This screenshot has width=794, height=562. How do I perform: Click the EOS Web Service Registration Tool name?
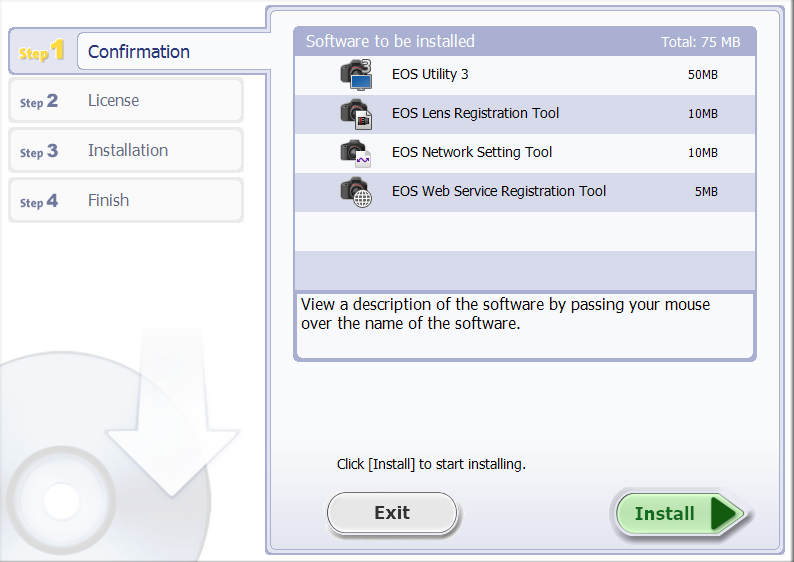point(499,191)
